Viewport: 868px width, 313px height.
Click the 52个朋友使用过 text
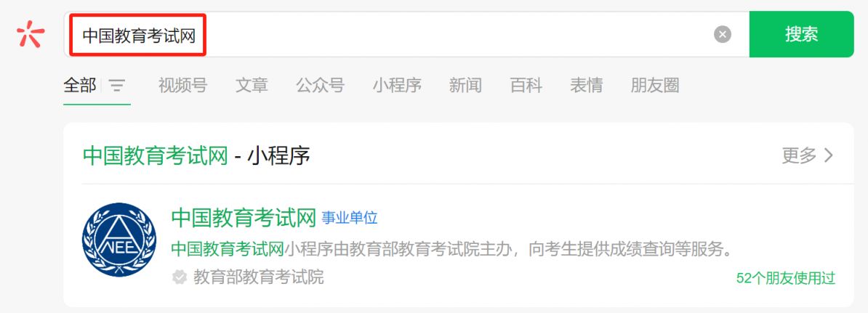pos(786,278)
